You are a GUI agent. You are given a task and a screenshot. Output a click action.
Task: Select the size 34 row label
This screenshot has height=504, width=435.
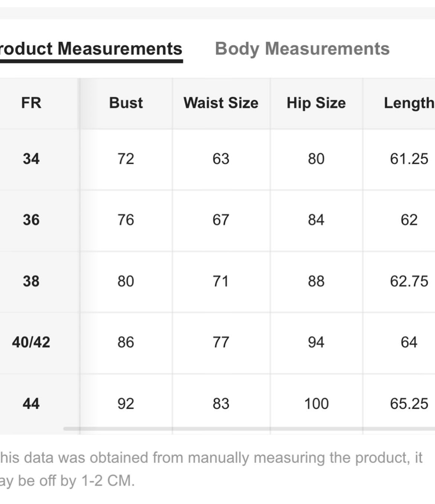tap(31, 159)
